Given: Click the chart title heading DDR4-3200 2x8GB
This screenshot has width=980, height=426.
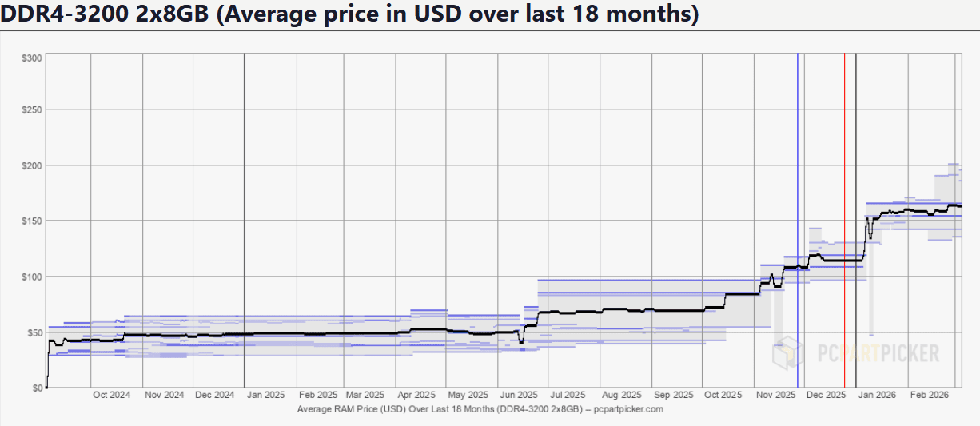Looking at the screenshot, I should coord(349,15).
